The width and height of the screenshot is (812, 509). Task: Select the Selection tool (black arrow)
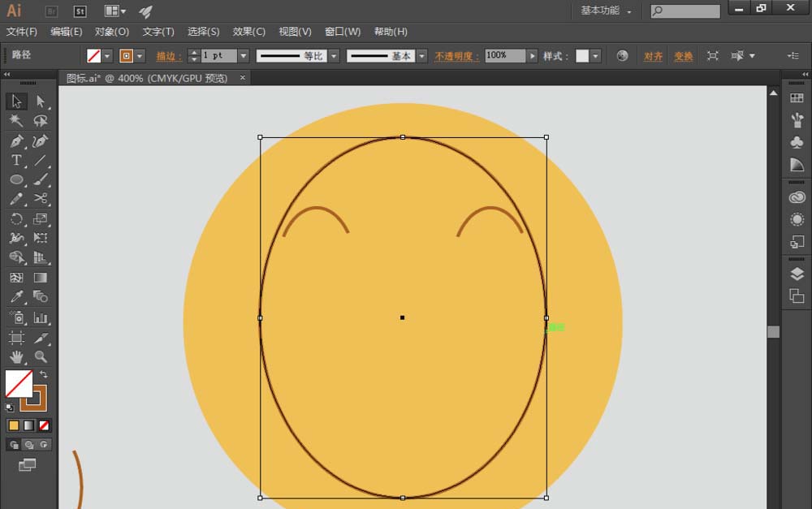click(16, 101)
